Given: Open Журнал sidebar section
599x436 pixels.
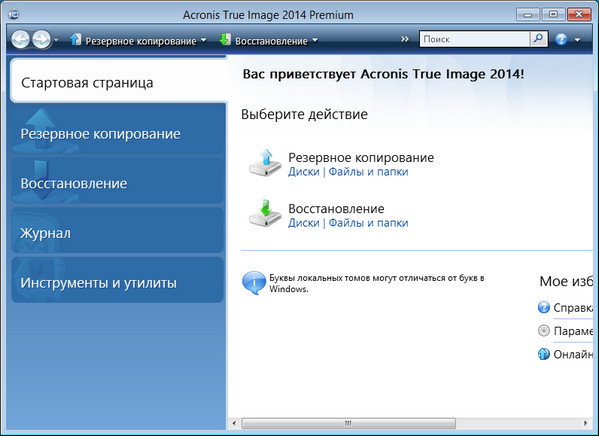Looking at the screenshot, I should pos(117,231).
